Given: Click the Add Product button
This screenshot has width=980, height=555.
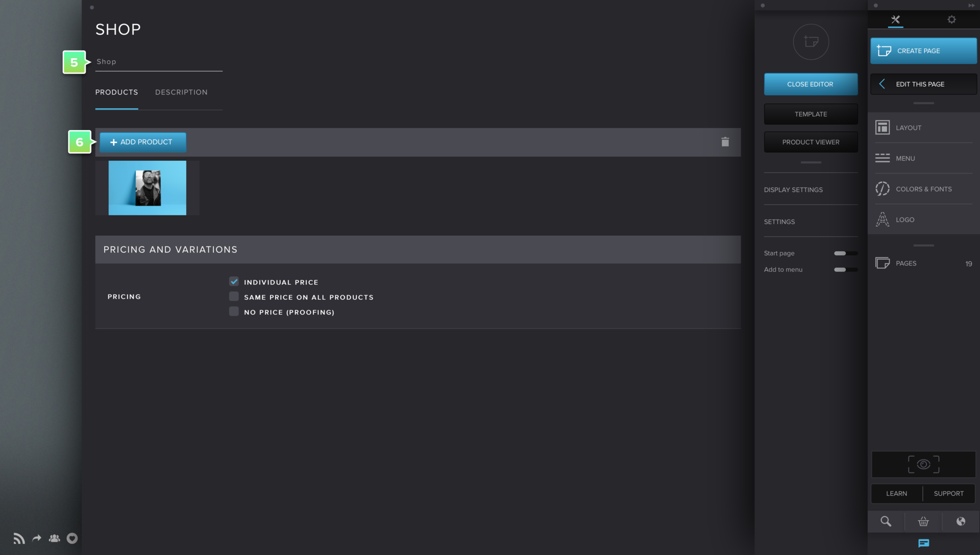Looking at the screenshot, I should (x=143, y=142).
